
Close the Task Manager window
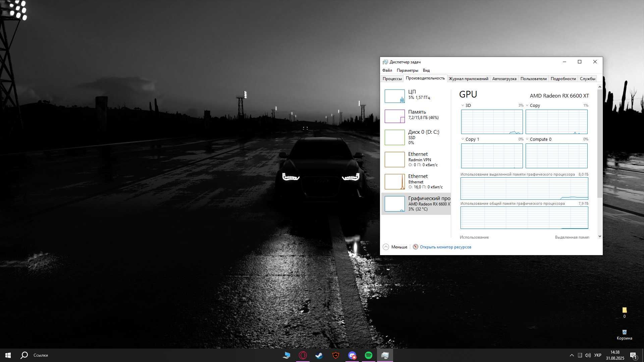click(595, 62)
